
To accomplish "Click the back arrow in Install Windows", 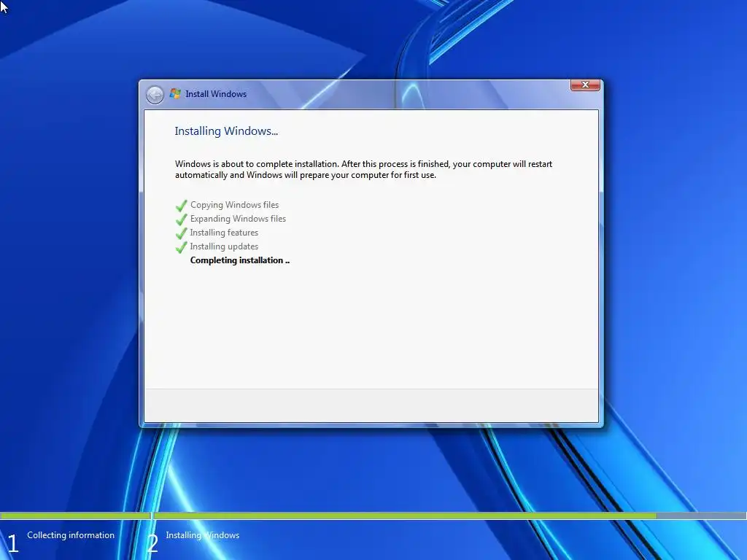I will click(155, 95).
